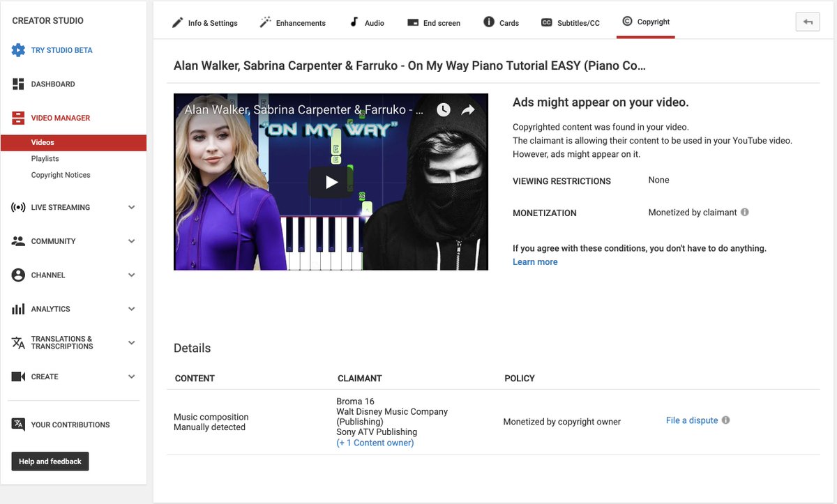This screenshot has width=837, height=504.
Task: Go to the End screen tab
Action: click(434, 22)
